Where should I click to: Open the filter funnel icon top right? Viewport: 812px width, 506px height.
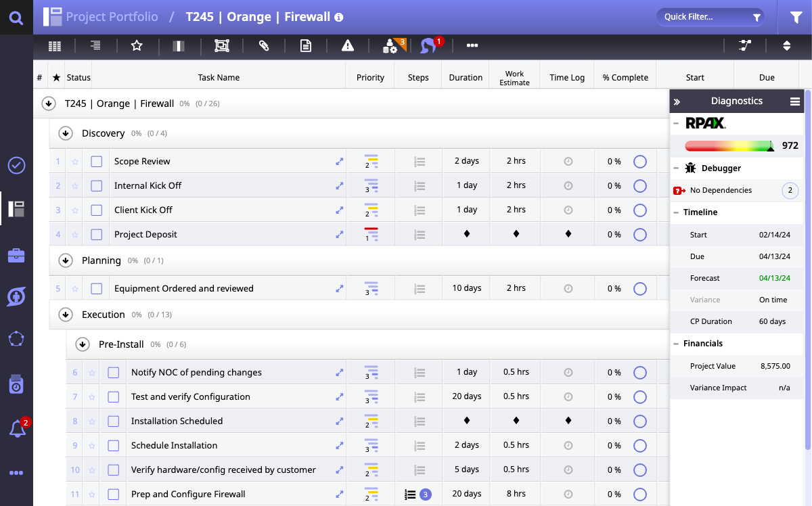click(x=796, y=18)
